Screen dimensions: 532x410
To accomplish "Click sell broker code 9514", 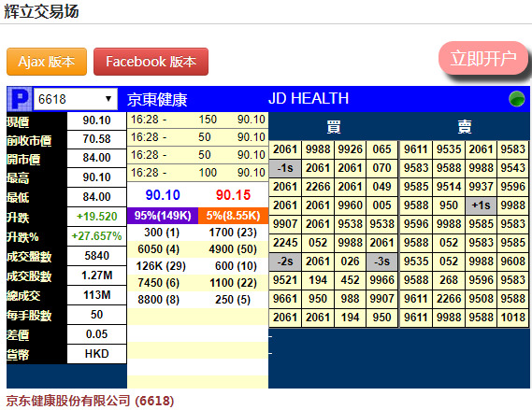I will coord(449,187).
